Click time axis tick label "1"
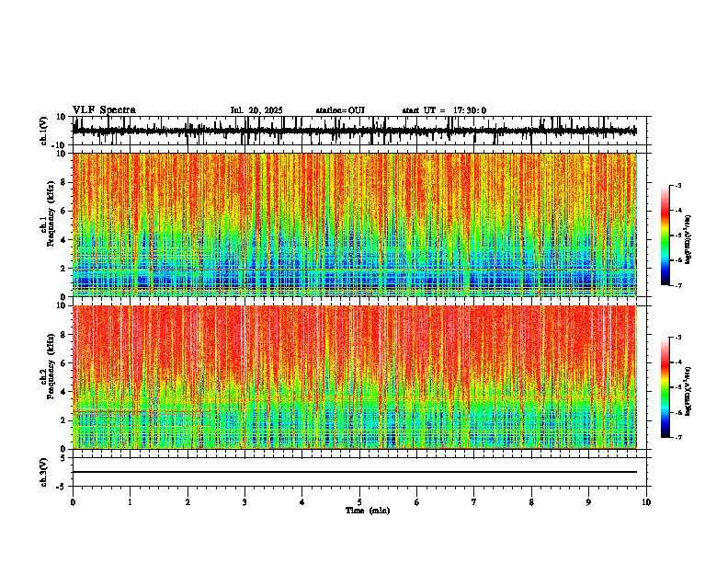 click(x=130, y=502)
